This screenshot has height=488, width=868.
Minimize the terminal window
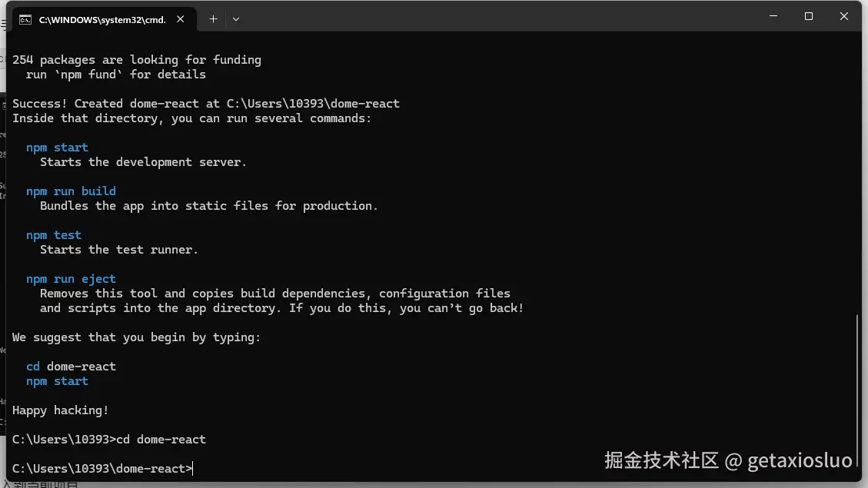coord(773,16)
